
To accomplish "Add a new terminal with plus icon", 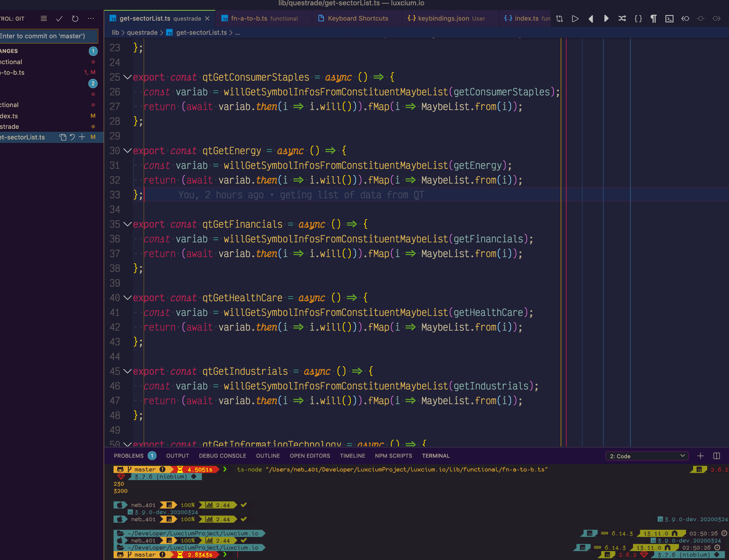I will tap(700, 456).
